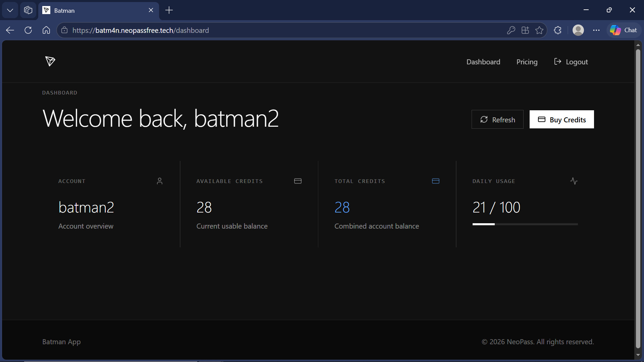Screen dimensions: 644x362
Task: Click the person icon on the Account card
Action: [160, 181]
